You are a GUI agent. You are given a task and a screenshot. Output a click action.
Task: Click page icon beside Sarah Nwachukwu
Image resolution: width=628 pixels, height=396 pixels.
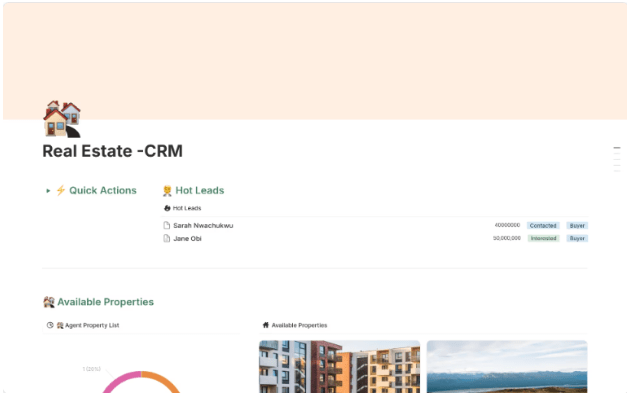(x=167, y=225)
